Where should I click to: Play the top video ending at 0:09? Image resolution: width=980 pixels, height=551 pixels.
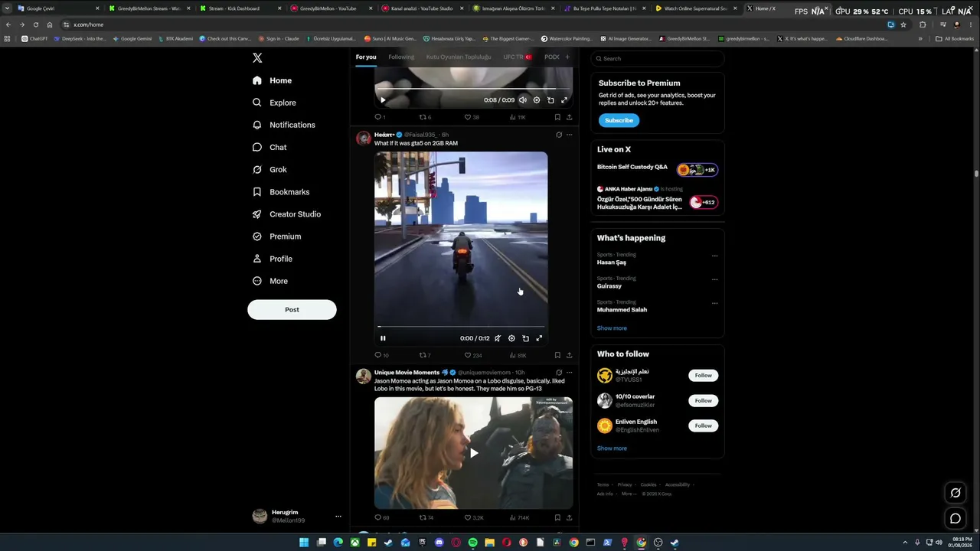(x=383, y=100)
